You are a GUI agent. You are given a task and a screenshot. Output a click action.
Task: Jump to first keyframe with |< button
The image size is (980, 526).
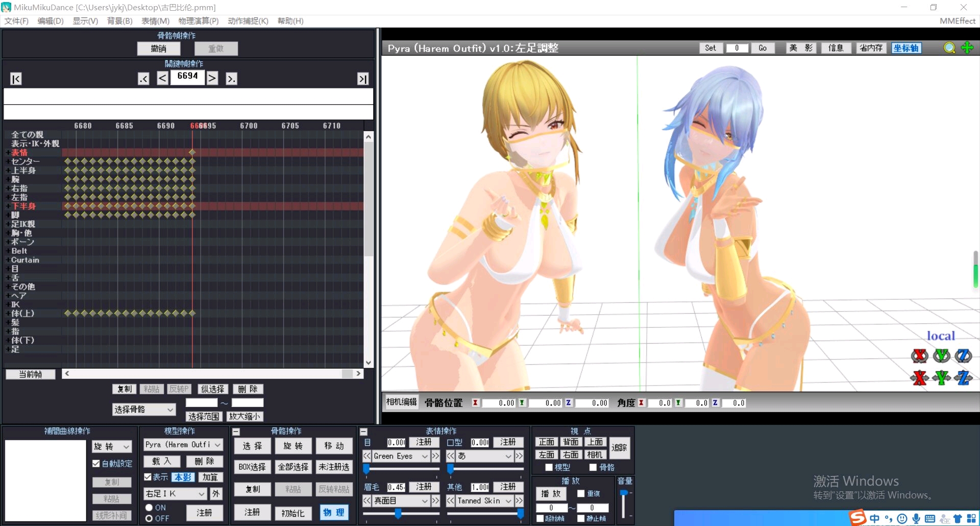16,79
